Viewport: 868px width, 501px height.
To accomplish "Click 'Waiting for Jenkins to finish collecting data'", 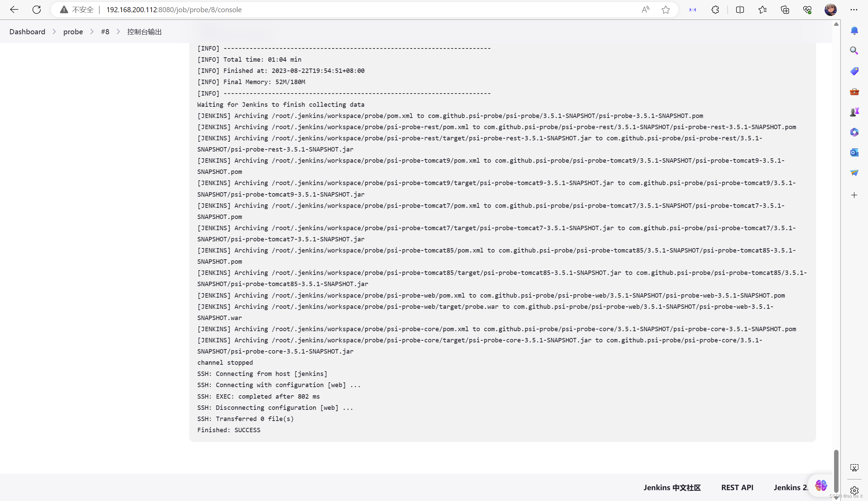I will click(281, 105).
